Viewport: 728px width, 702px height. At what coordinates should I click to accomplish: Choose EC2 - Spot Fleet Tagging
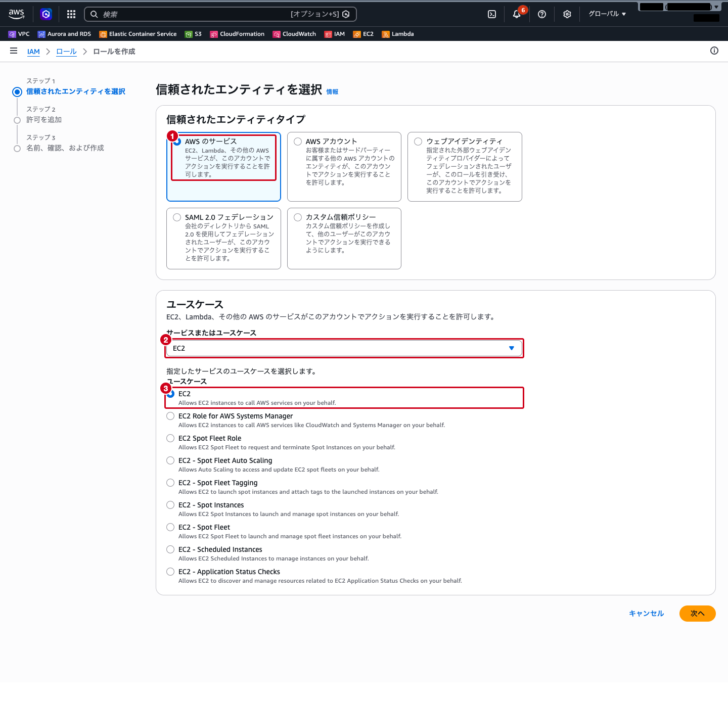(x=170, y=483)
